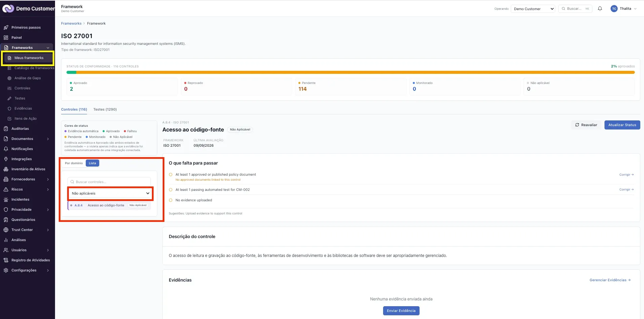Image resolution: width=644 pixels, height=319 pixels.
Task: Click the Questionários sidebar icon
Action: pos(6,220)
